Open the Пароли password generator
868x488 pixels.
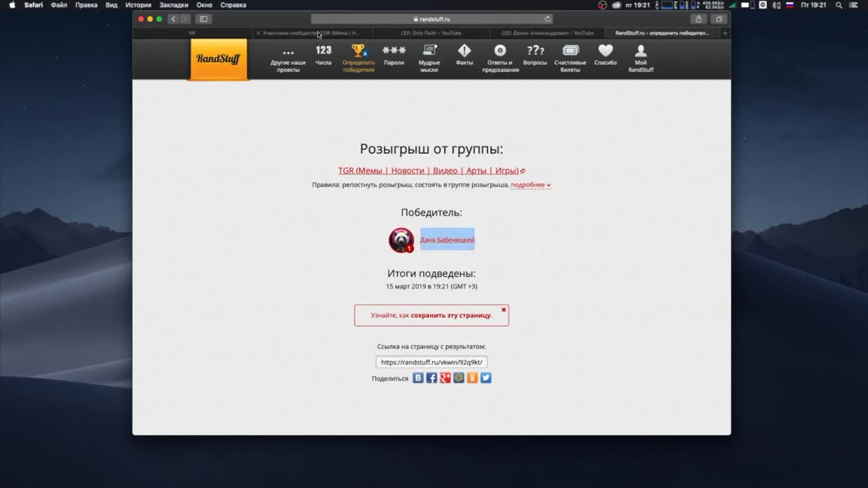coord(394,55)
